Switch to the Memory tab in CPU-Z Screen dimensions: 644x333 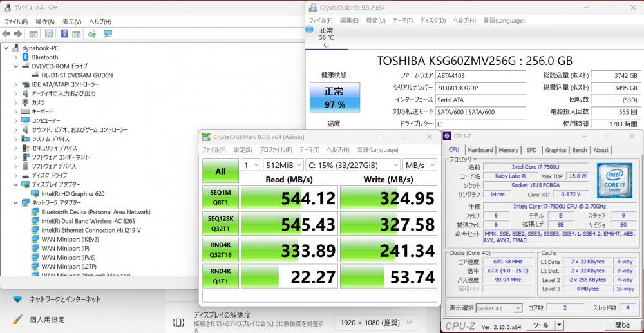pos(508,150)
